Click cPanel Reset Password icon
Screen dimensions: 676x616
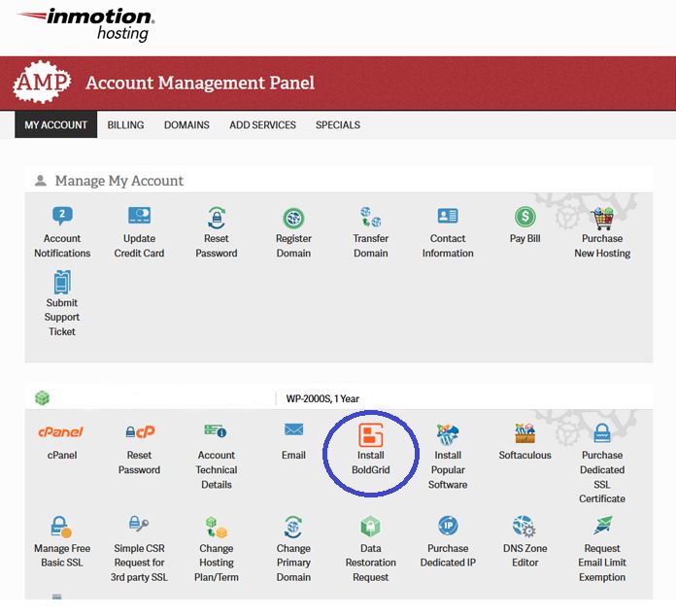(x=140, y=431)
